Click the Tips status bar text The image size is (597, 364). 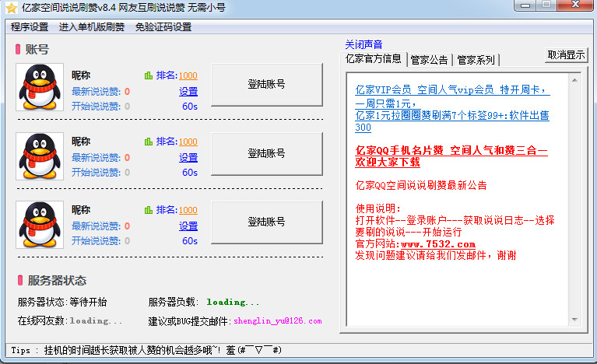tap(146, 350)
